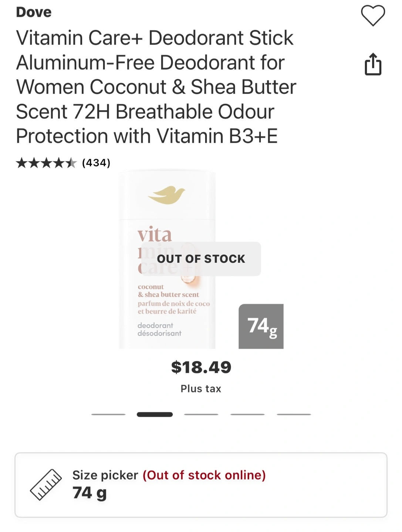The height and width of the screenshot is (532, 402).
Task: Select the active second carousel indicator
Action: click(x=155, y=415)
